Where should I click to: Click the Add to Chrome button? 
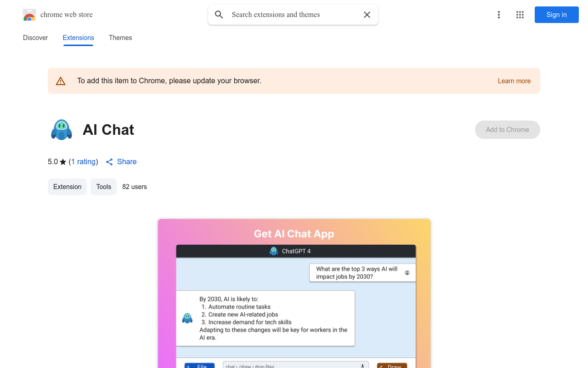[507, 130]
